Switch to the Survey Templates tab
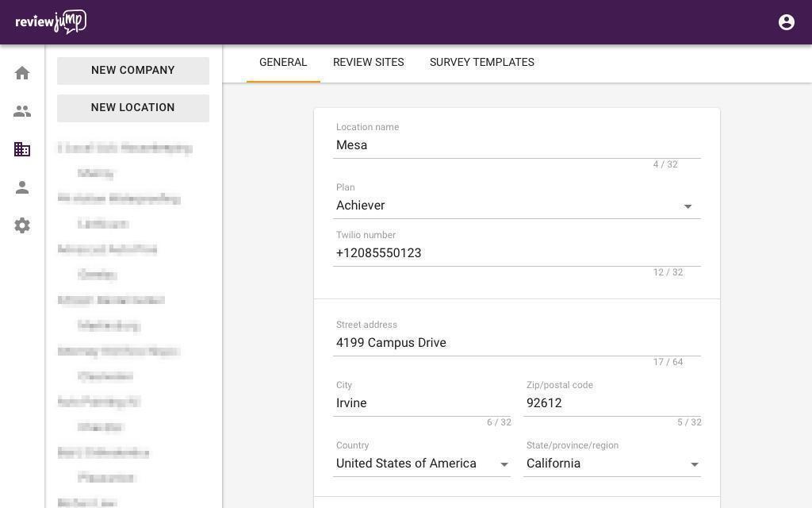Screen dimensions: 812x508 pyautogui.click(x=481, y=62)
